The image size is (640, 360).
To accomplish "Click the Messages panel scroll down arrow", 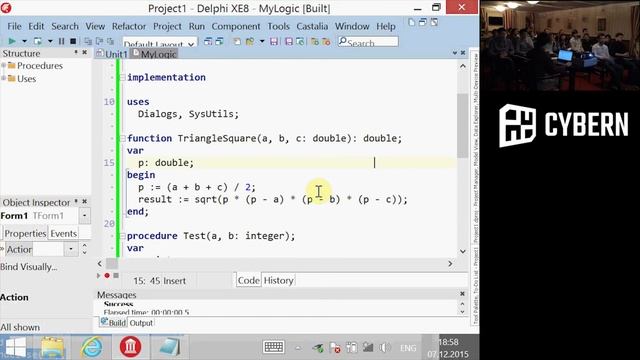I will click(462, 312).
